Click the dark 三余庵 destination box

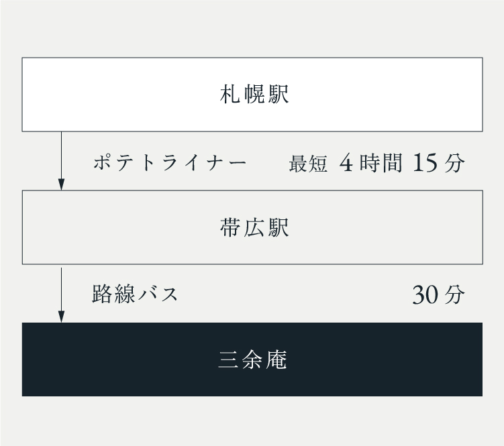click(x=252, y=359)
